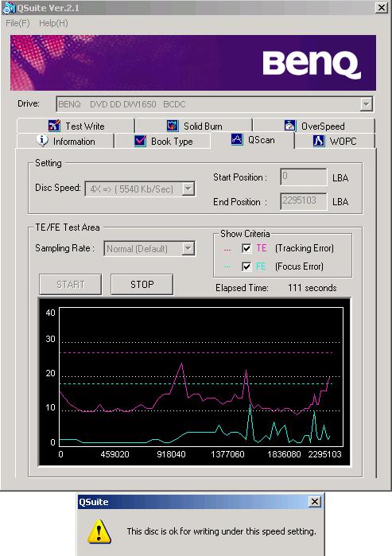Screen dimensions: 392x556
Task: Click the warning icon in QSuite dialog
Action: (99, 531)
